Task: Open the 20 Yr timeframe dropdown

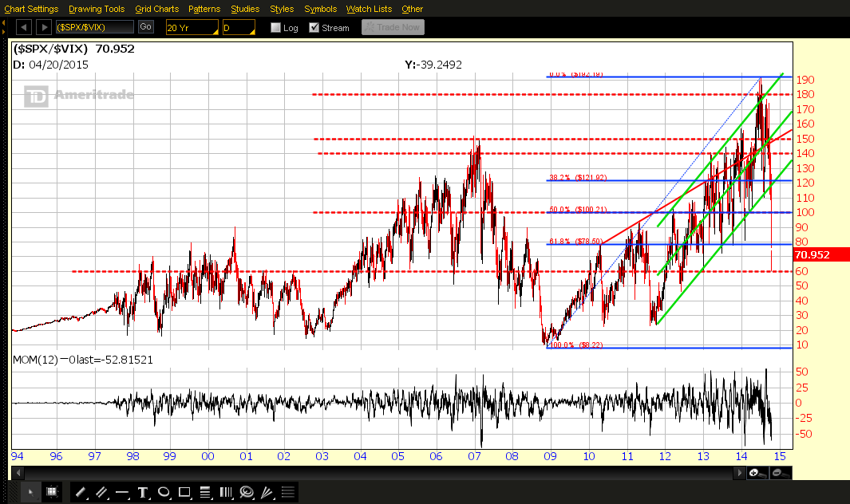Action: tap(192, 27)
